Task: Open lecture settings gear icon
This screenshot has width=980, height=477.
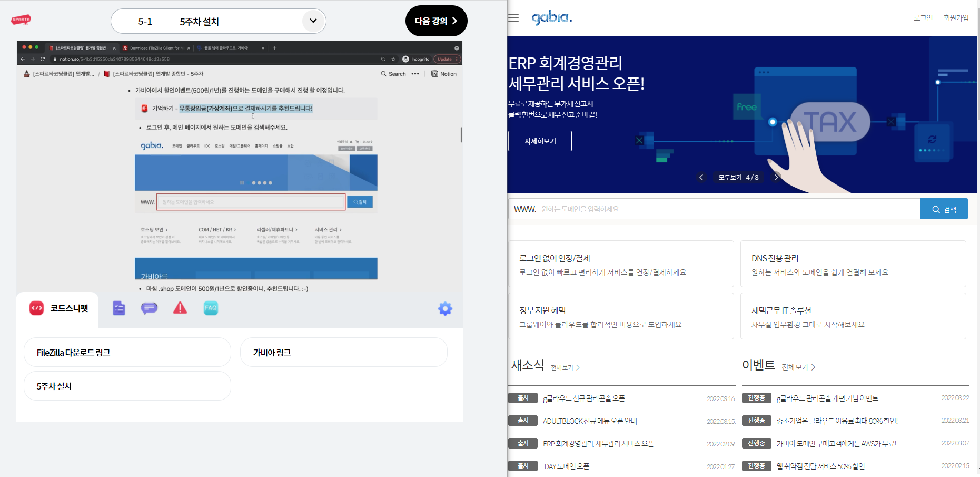Action: tap(445, 309)
